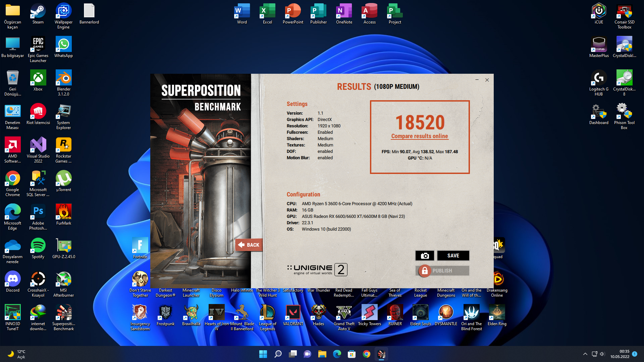Click the camera screenshot button
Image resolution: width=644 pixels, height=362 pixels.
click(x=425, y=256)
